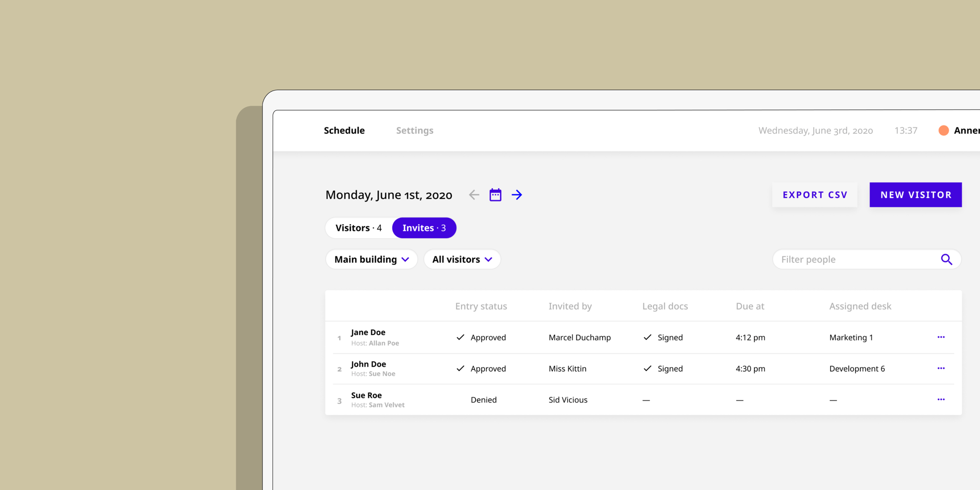The height and width of the screenshot is (490, 980).
Task: Switch to the Visitors · 4 view
Action: tap(358, 227)
